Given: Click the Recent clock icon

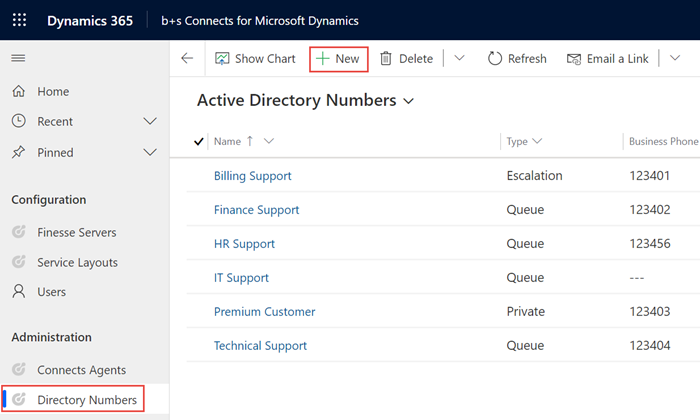Looking at the screenshot, I should tap(18, 121).
